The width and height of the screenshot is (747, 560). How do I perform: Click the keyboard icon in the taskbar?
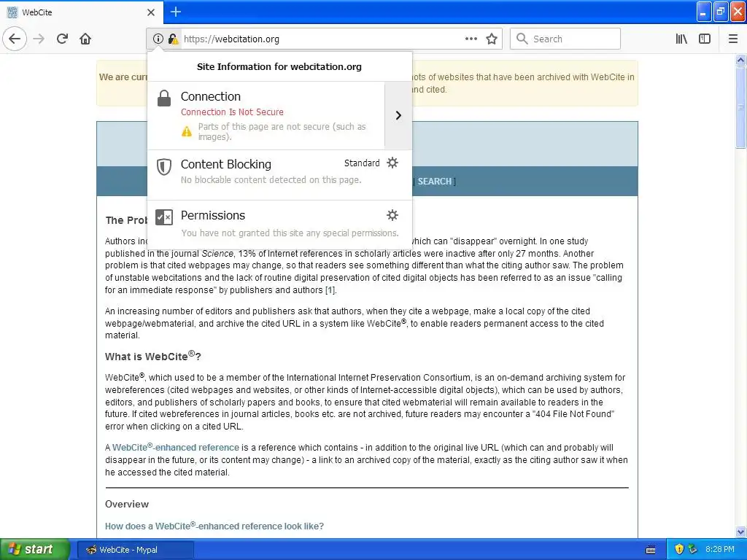[x=650, y=550]
